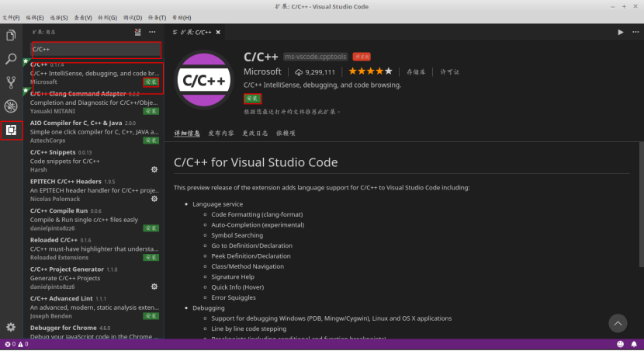Viewport: 644px width, 351px height.
Task: Open the Search view in activity bar
Action: tap(11, 59)
